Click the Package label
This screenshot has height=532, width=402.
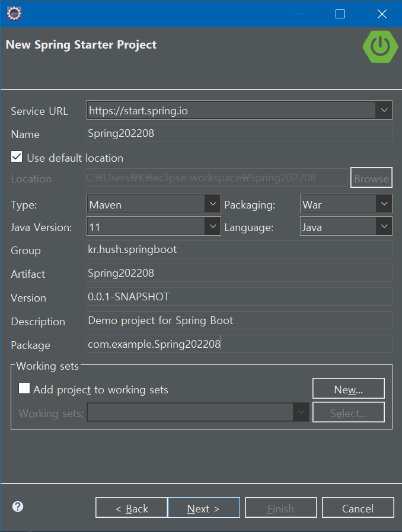pyautogui.click(x=31, y=345)
